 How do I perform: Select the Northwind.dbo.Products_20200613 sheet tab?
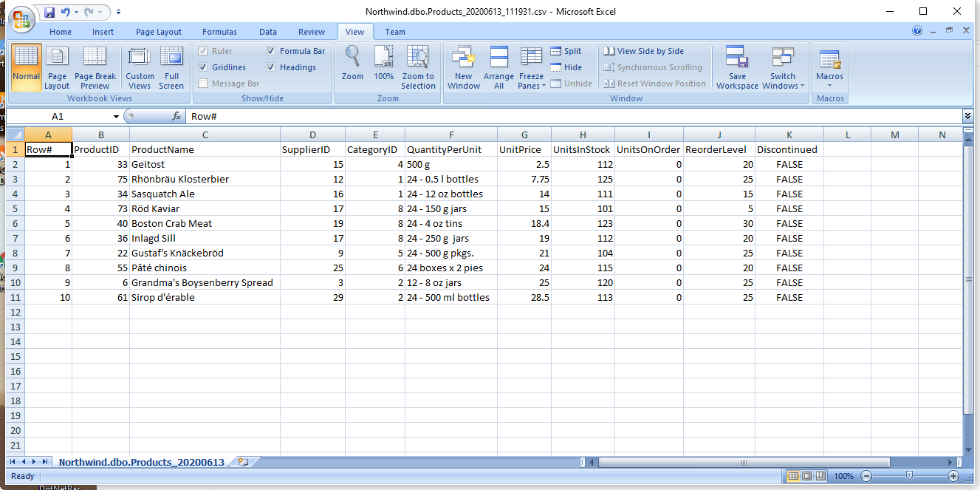[141, 462]
